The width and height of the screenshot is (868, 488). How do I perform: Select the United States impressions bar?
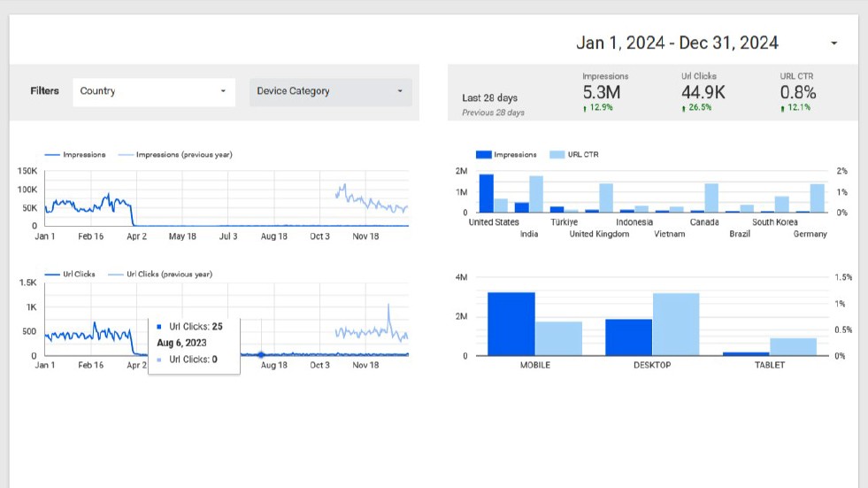[x=486, y=193]
